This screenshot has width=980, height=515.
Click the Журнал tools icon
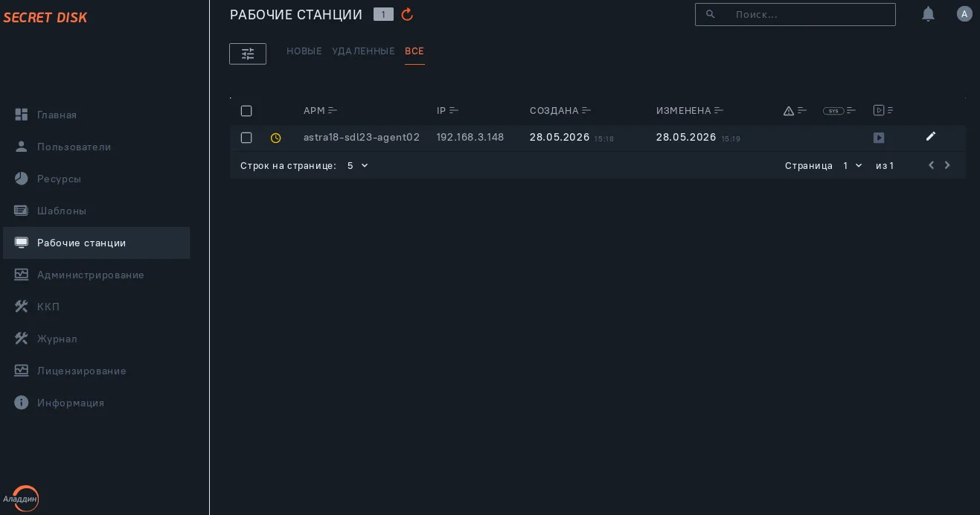tap(22, 339)
